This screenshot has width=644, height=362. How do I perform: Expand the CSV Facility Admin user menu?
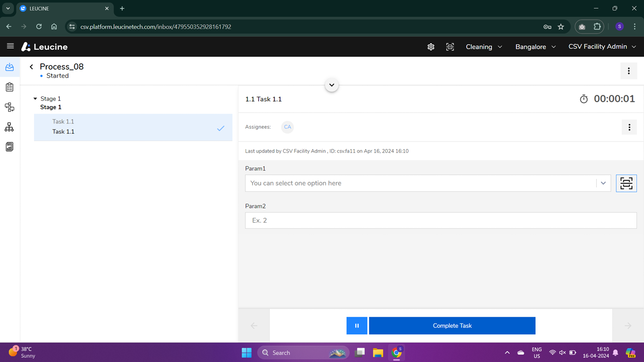[x=602, y=47]
